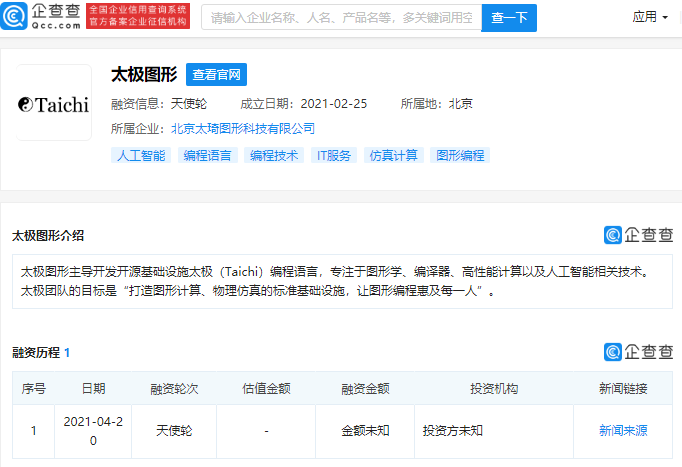Click the 查看官网 button

216,74
